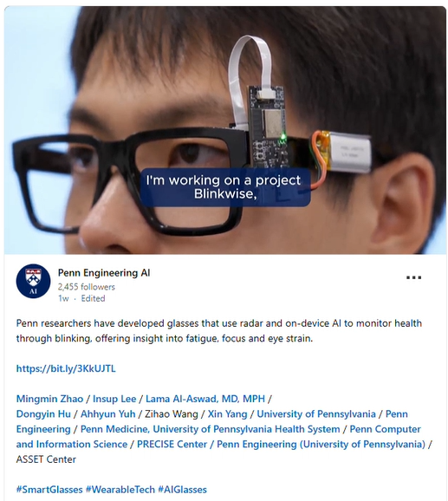Select the #SmartGlasses hashtag
This screenshot has width=448, height=501.
(49, 490)
